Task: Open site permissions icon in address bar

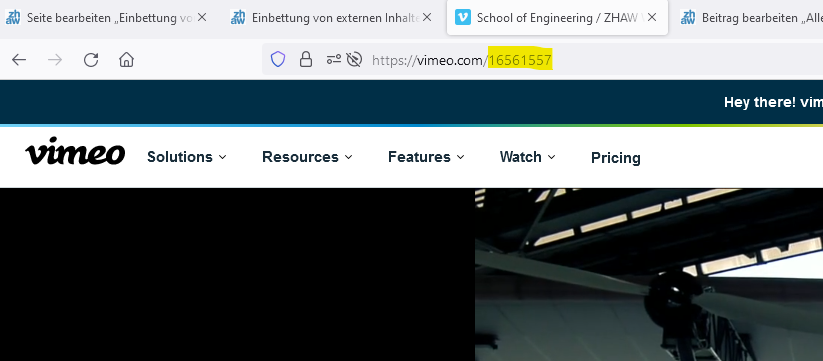Action: (x=334, y=60)
